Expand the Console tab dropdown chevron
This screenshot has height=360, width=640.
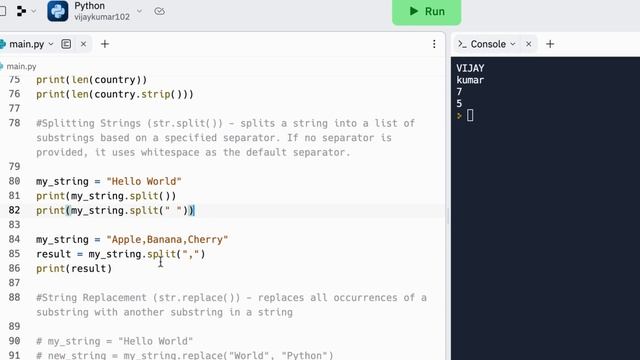pyautogui.click(x=513, y=44)
